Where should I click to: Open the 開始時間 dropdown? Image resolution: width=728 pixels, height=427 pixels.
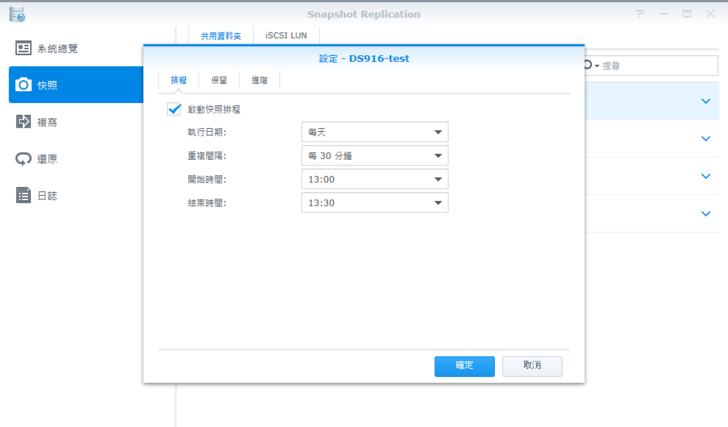(375, 180)
